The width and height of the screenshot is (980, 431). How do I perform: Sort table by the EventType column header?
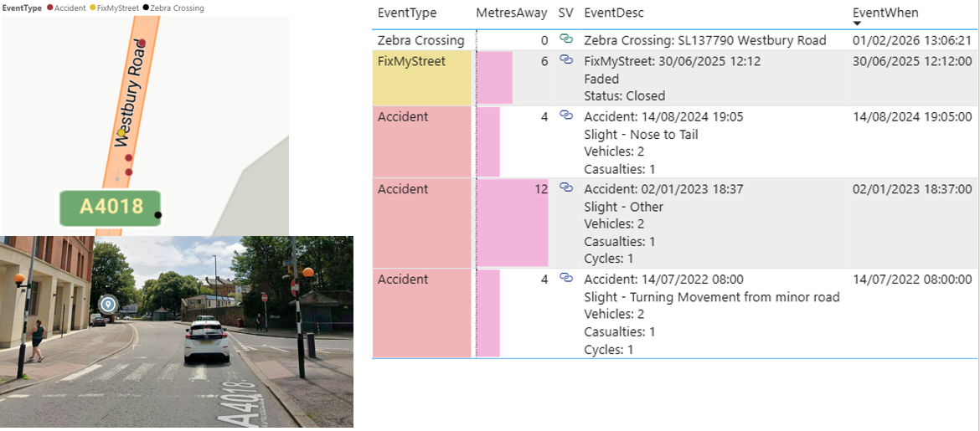pos(408,13)
